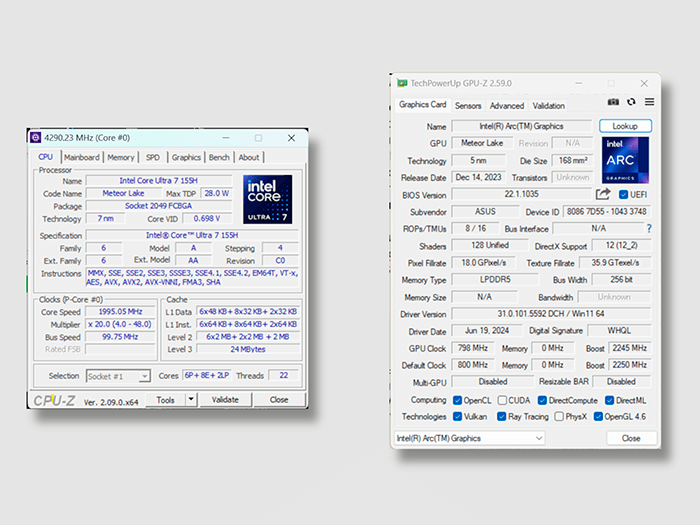Toggle the UEFI checkbox
Screen dimensions: 700x525
pos(623,195)
